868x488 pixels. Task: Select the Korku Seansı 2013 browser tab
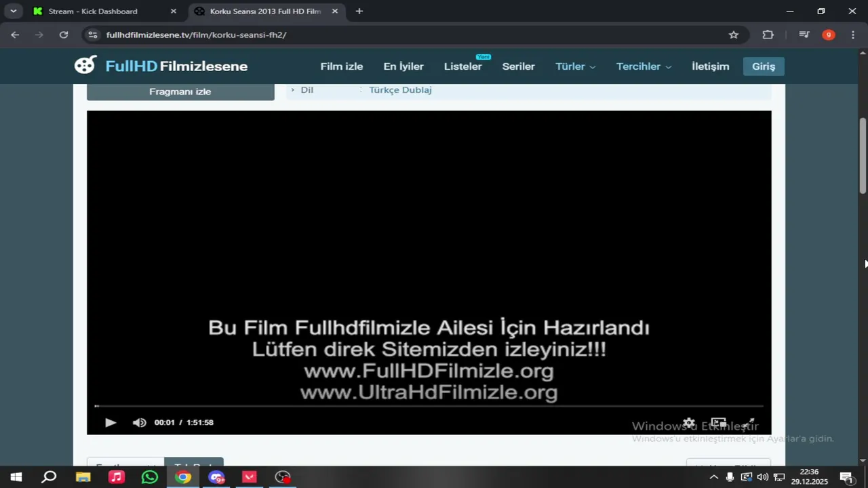265,12
